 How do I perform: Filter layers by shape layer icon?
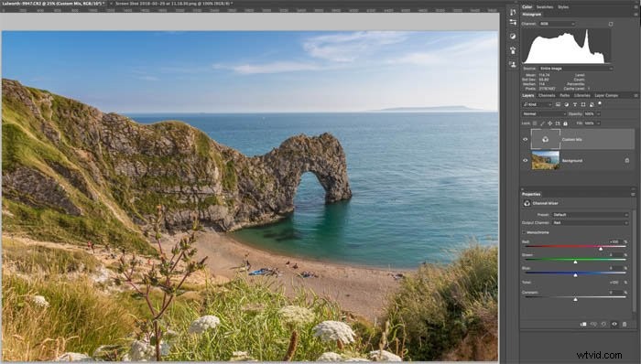pyautogui.click(x=583, y=104)
